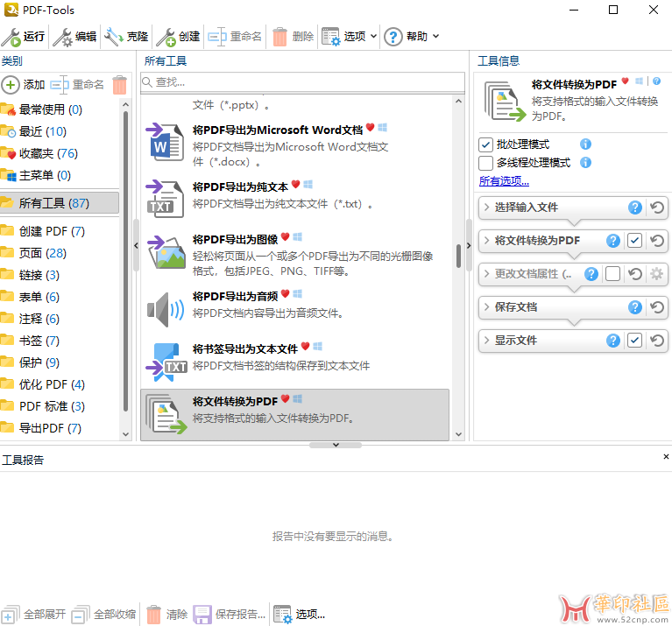Collapse the report panel with down chevron
The height and width of the screenshot is (626, 672).
click(336, 445)
